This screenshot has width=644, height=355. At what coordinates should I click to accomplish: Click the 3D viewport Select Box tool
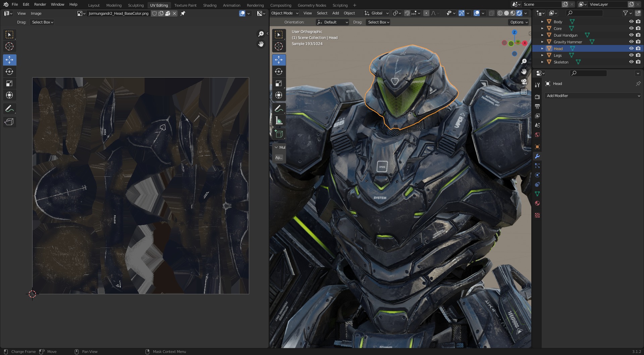click(279, 35)
